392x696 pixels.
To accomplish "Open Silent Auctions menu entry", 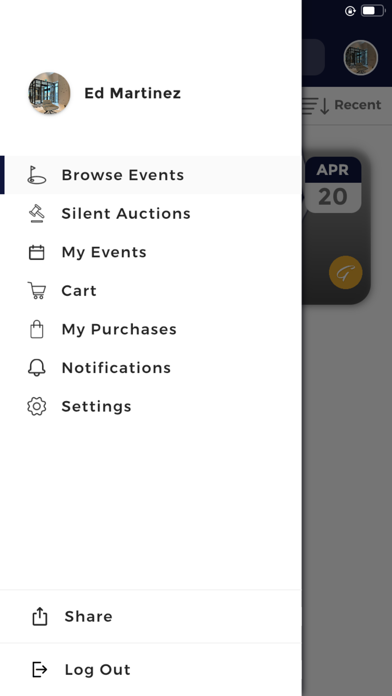I will coord(151,214).
